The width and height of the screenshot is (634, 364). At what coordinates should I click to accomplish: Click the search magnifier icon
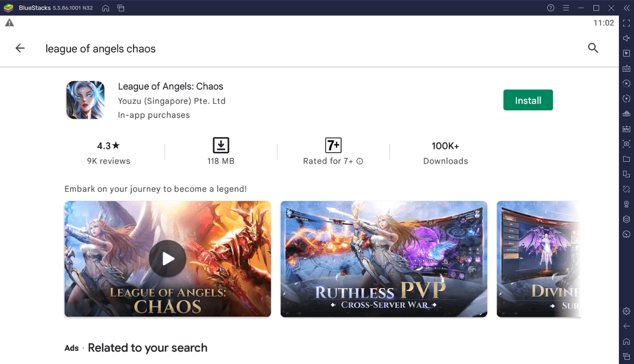[x=593, y=48]
